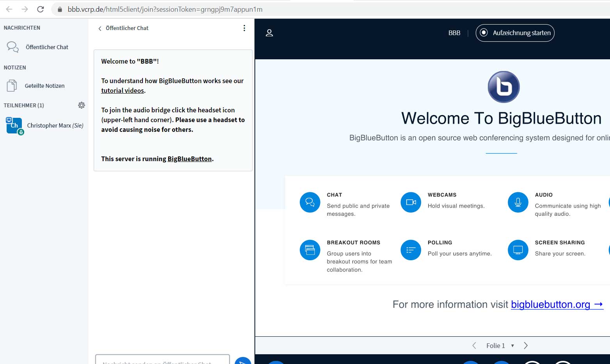
Task: Open participant settings gear icon
Action: point(82,105)
